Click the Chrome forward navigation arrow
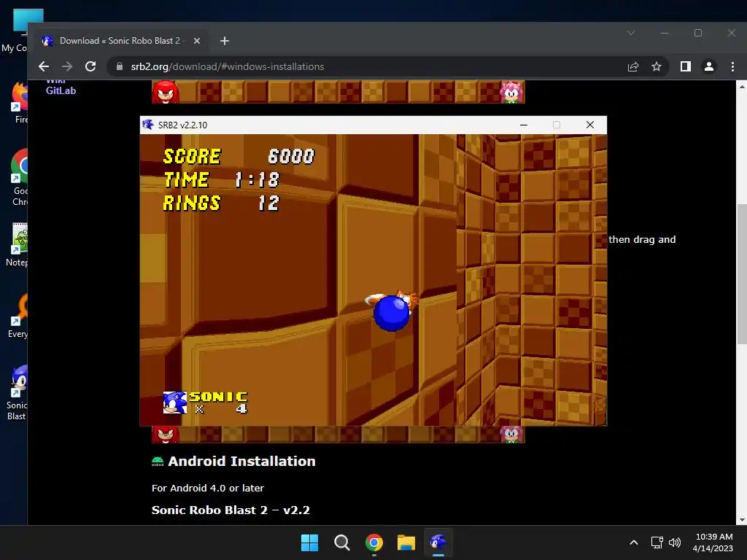The height and width of the screenshot is (560, 747). (x=67, y=66)
